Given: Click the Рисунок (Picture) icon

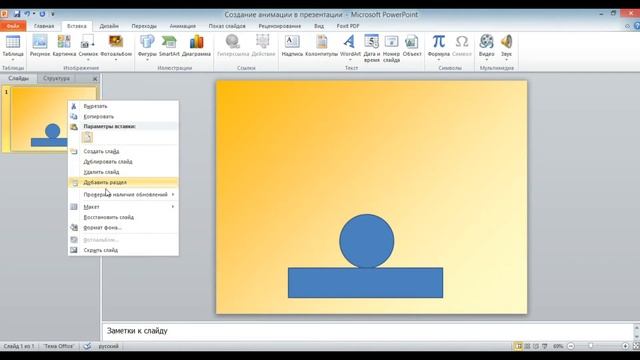Looking at the screenshot, I should 40,45.
